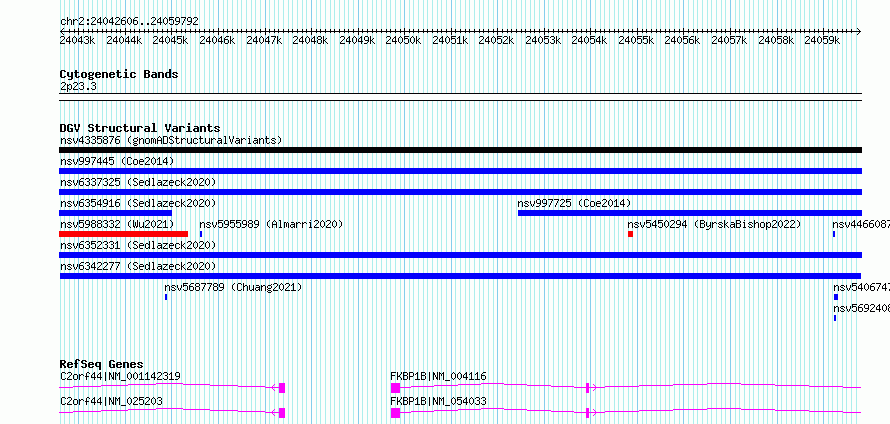The width and height of the screenshot is (890, 424).
Task: Open the FKBP1B|NM_054033 gene label
Action: [x=438, y=401]
